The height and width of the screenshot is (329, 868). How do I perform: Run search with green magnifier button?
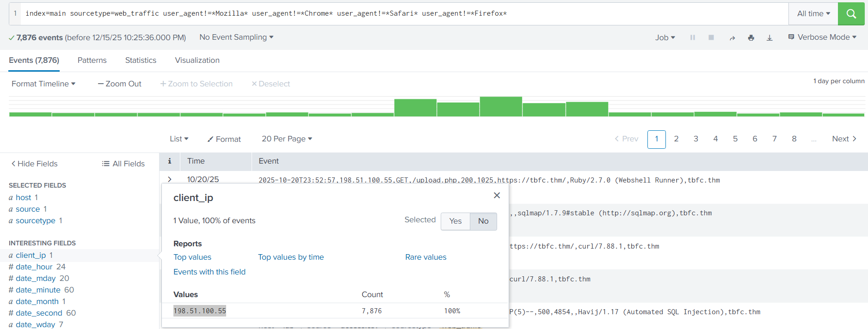[851, 14]
